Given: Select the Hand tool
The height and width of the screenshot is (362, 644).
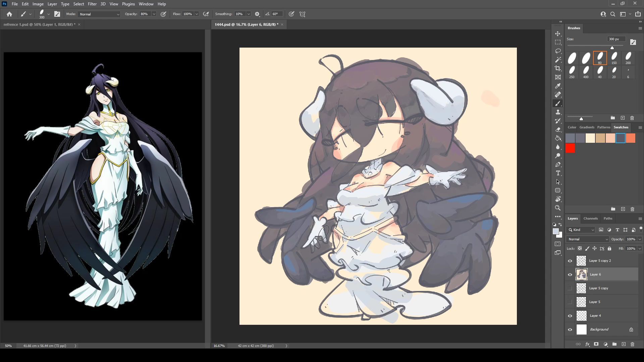Looking at the screenshot, I should (x=558, y=199).
